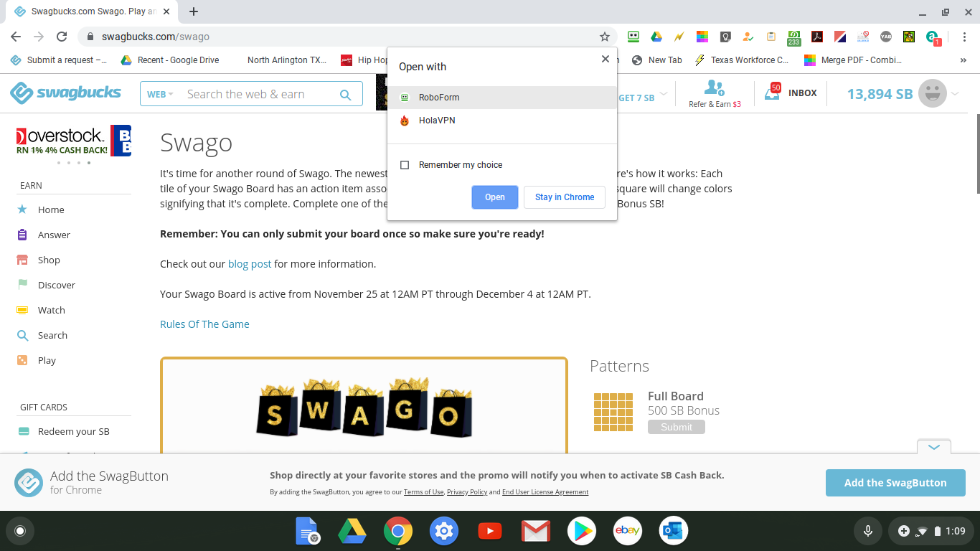Screen dimensions: 980x551
Task: Click Stay in Chrome button
Action: tap(565, 197)
